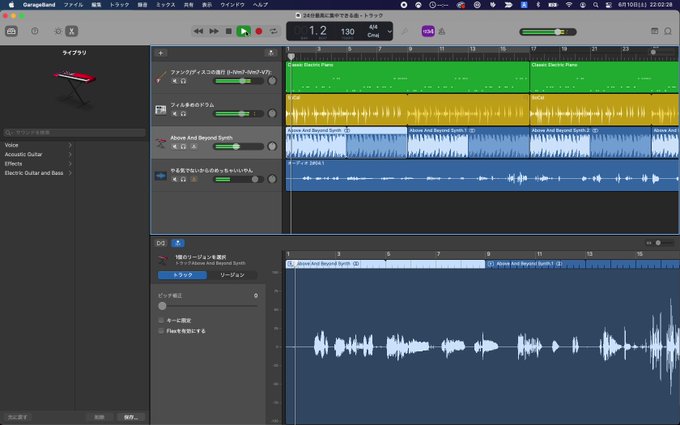Adjust the master volume slider
The image size is (680, 425).
pos(548,32)
